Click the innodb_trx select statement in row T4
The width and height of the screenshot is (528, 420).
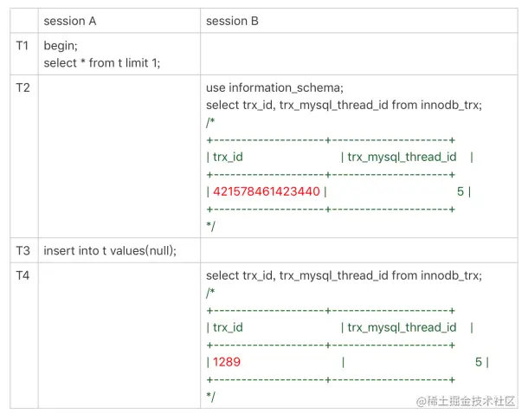344,275
